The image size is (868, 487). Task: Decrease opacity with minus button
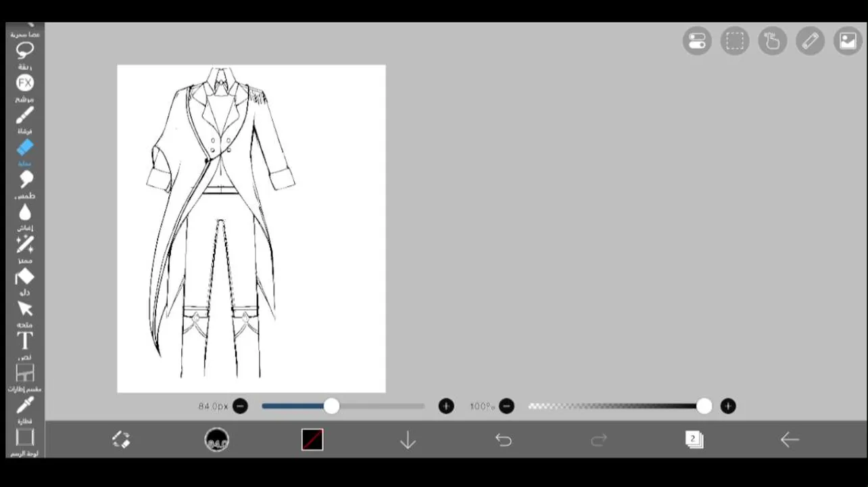coord(507,406)
